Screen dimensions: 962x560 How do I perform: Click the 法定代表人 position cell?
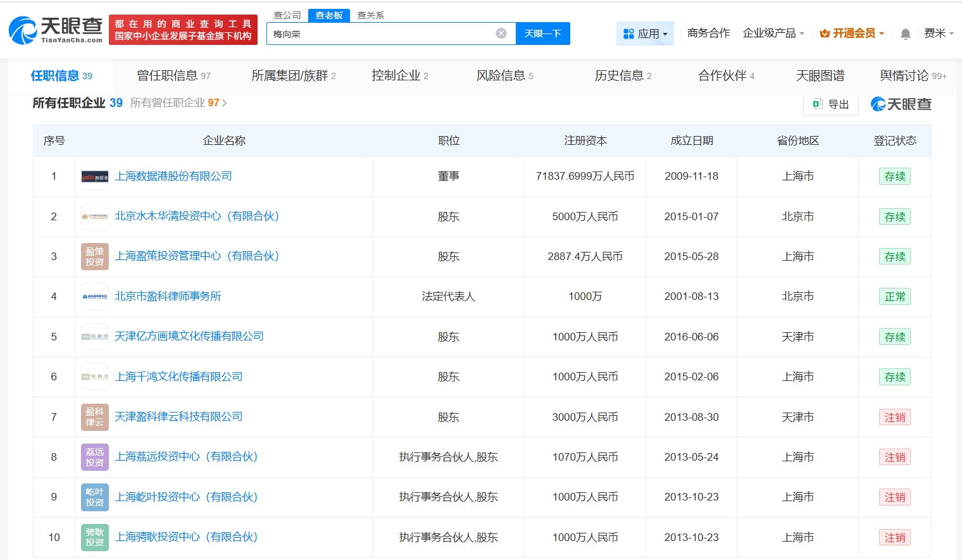(448, 296)
